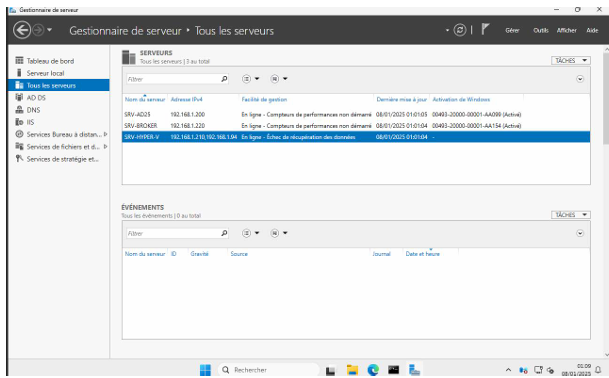Open notifications flag icon

(485, 29)
